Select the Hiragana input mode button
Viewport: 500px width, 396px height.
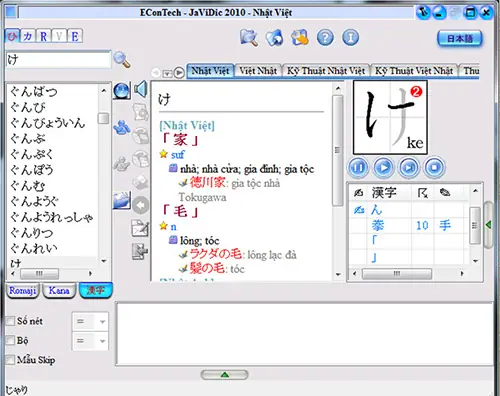(x=12, y=36)
